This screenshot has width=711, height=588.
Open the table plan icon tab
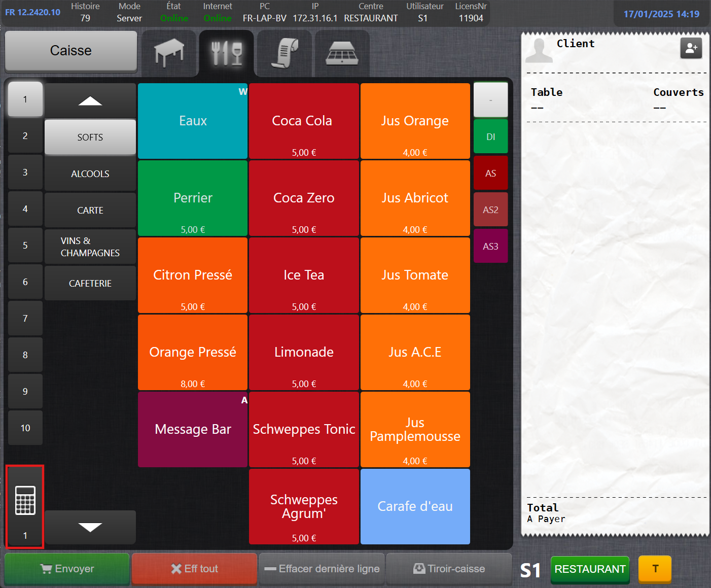pos(169,53)
